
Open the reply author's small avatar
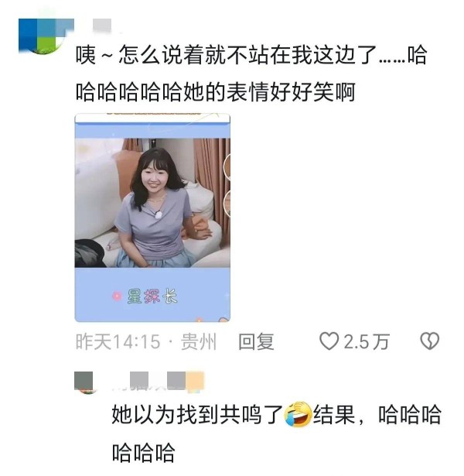(84, 382)
